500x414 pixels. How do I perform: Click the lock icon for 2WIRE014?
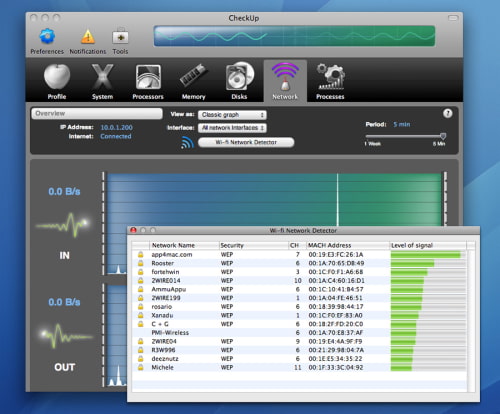[x=141, y=281]
